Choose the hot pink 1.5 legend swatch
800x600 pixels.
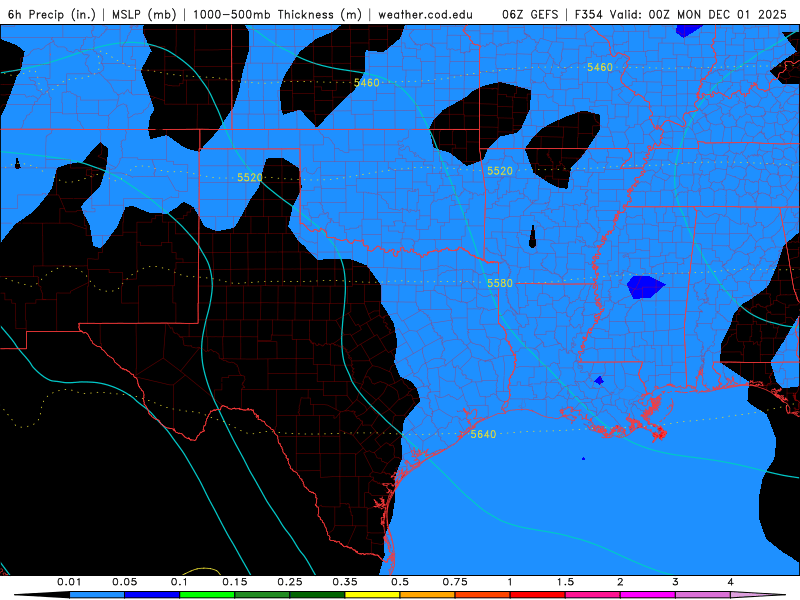pos(593,595)
